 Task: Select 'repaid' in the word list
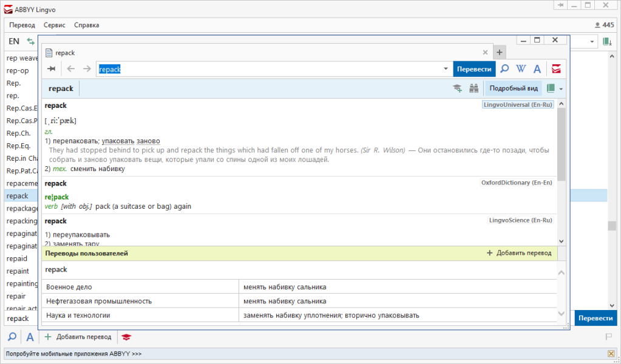pos(17,259)
